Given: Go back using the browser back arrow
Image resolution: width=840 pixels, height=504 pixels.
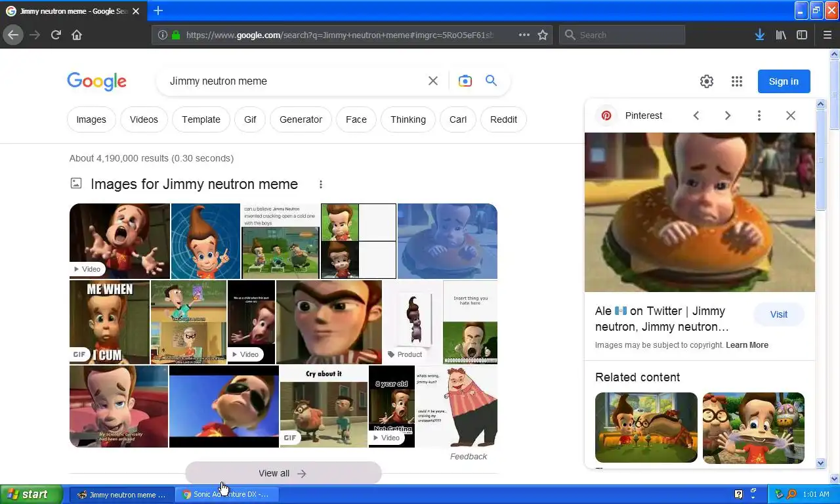Looking at the screenshot, I should pos(13,35).
